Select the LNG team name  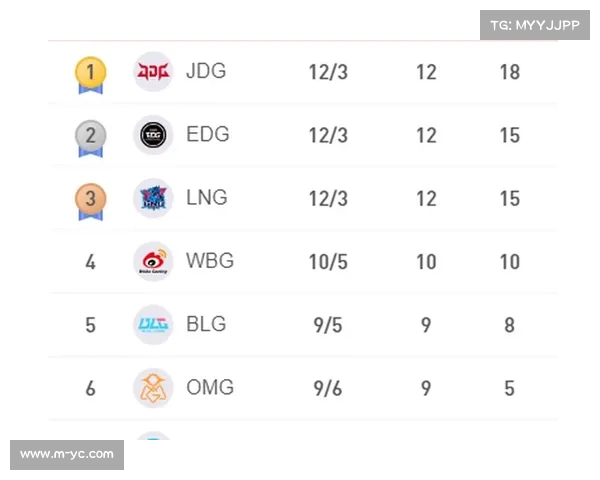(207, 197)
